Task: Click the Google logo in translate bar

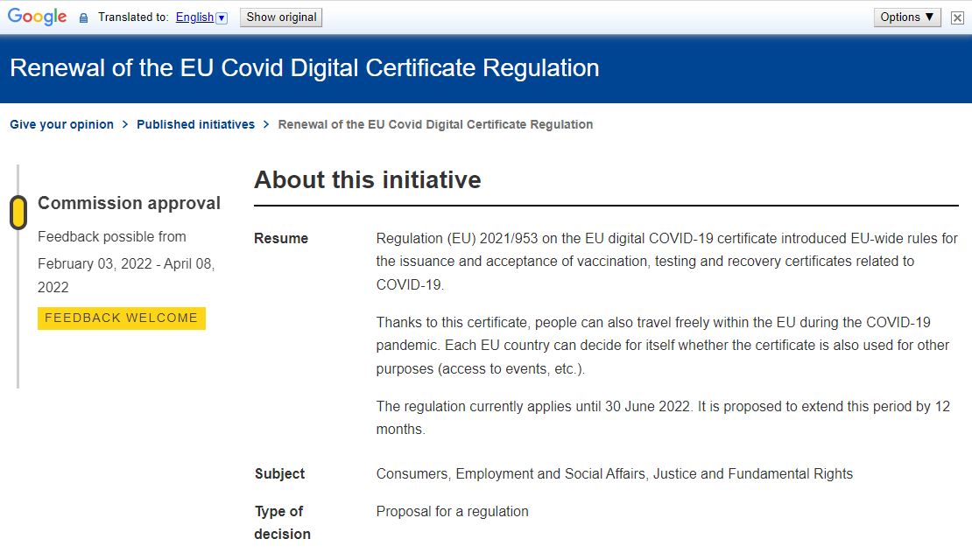Action: (x=37, y=17)
